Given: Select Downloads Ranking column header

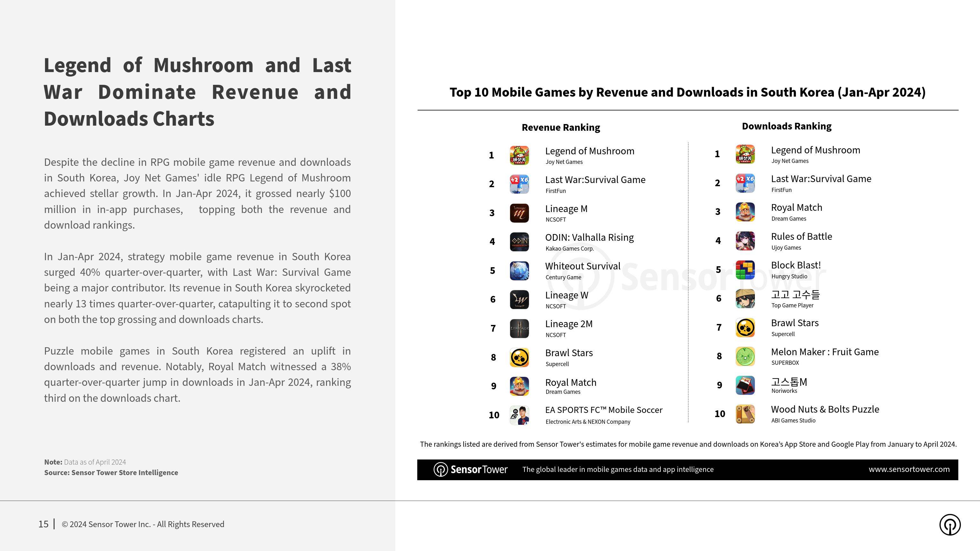Looking at the screenshot, I should (x=786, y=126).
